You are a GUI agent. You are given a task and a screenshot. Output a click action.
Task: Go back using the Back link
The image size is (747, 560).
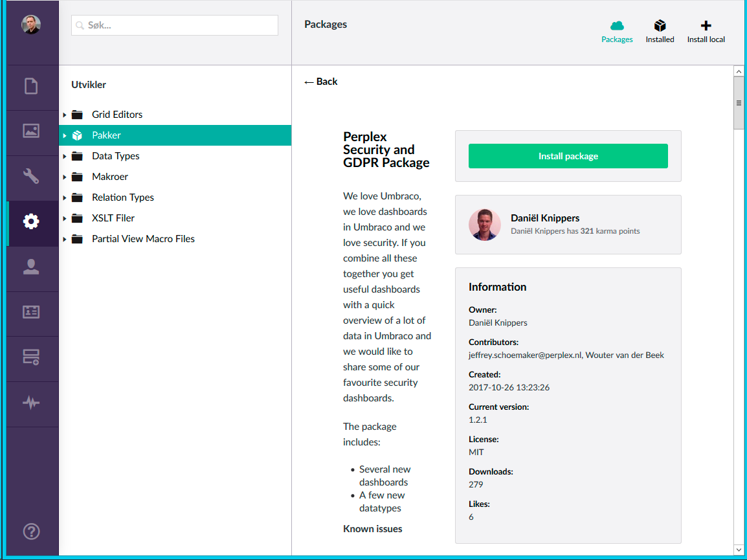(321, 82)
